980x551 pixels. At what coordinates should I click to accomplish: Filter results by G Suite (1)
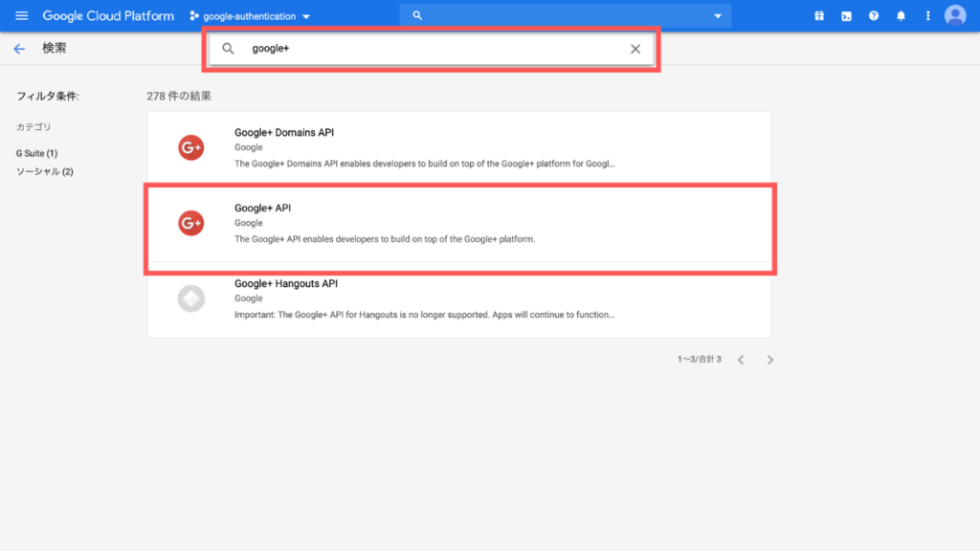(x=35, y=152)
